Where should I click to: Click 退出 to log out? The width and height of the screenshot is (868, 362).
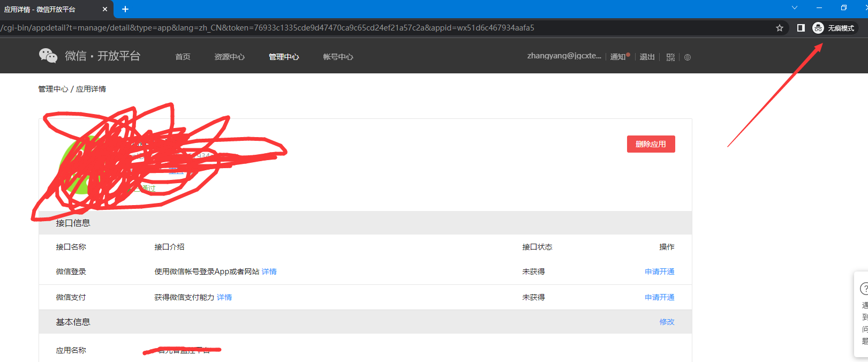tap(647, 57)
